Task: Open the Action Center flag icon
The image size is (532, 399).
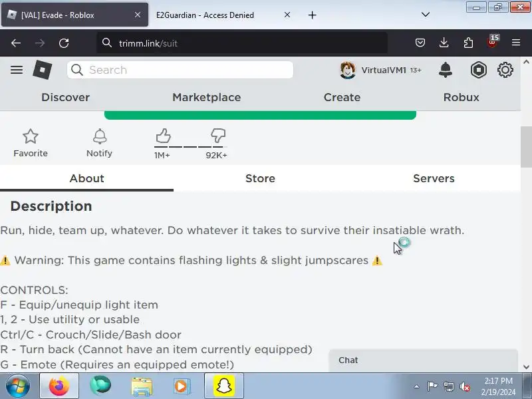Action: 432,386
